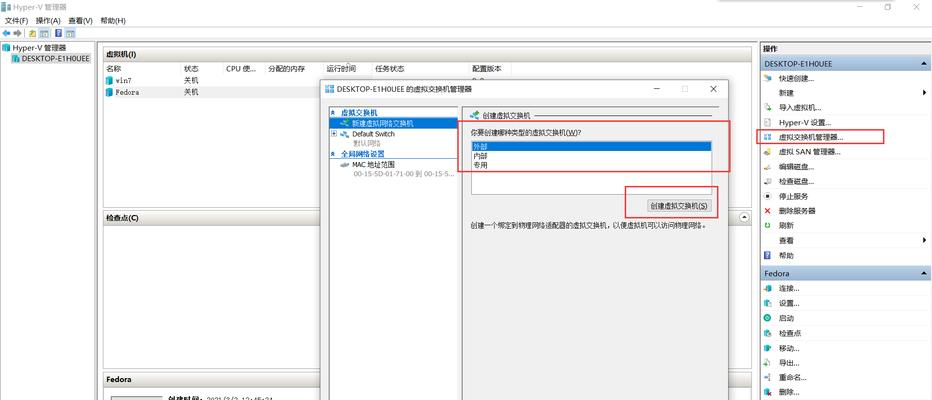Image resolution: width=932 pixels, height=400 pixels.
Task: Click the 快速创建 icon in Actions pane
Action: click(767, 78)
